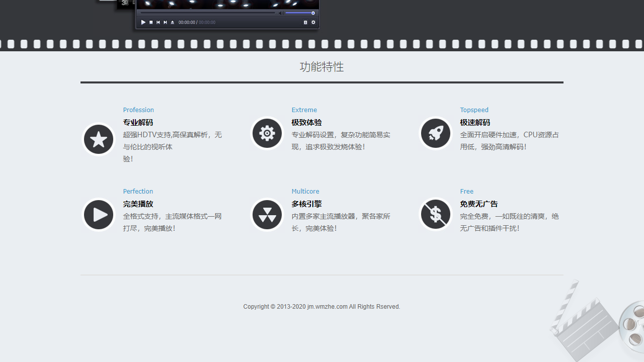
Task: Click the crossed-out dollar Free icon
Action: click(x=436, y=215)
